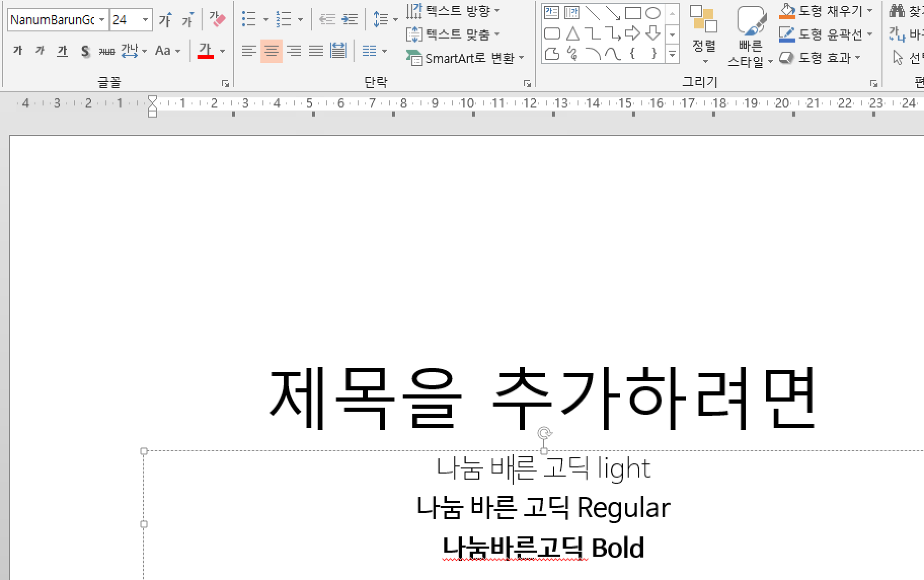Select the freeform shape tool
The image size is (924, 580).
(x=552, y=53)
